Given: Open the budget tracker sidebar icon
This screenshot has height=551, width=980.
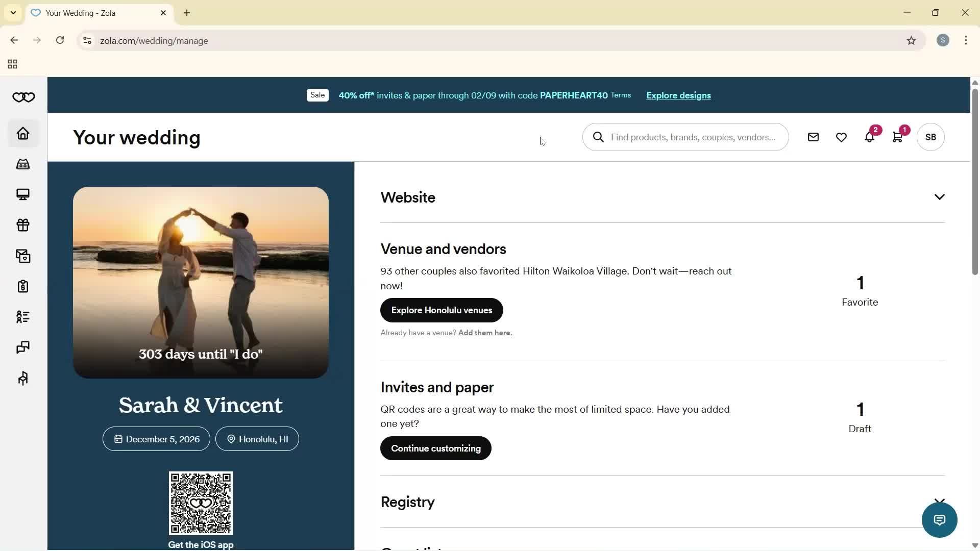Looking at the screenshot, I should pos(22,286).
